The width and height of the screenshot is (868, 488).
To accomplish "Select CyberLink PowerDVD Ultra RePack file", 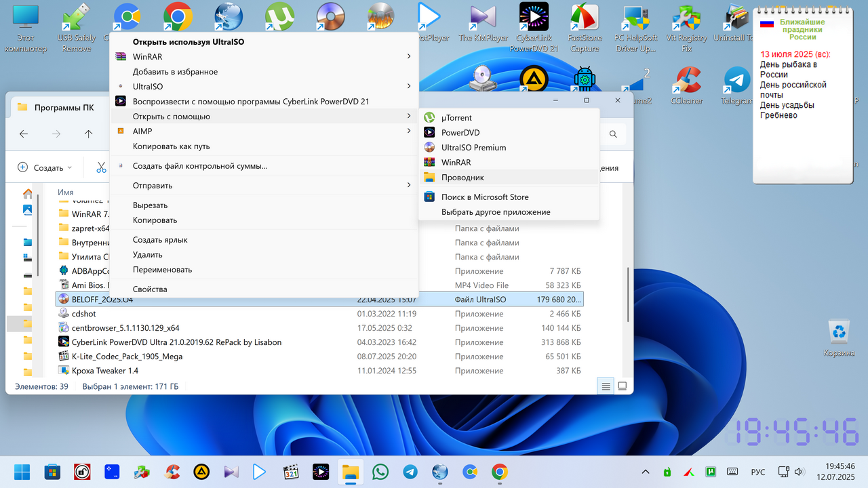I will 319,342.
